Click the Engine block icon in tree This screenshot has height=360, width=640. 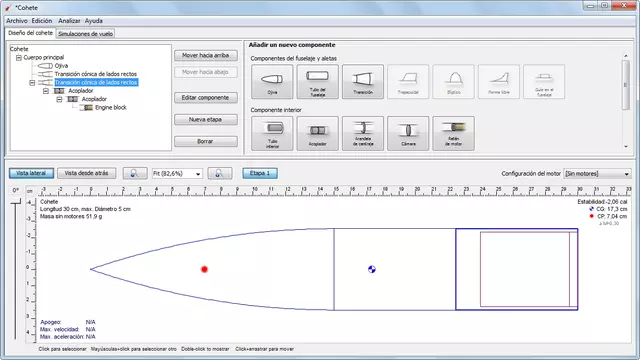point(86,108)
